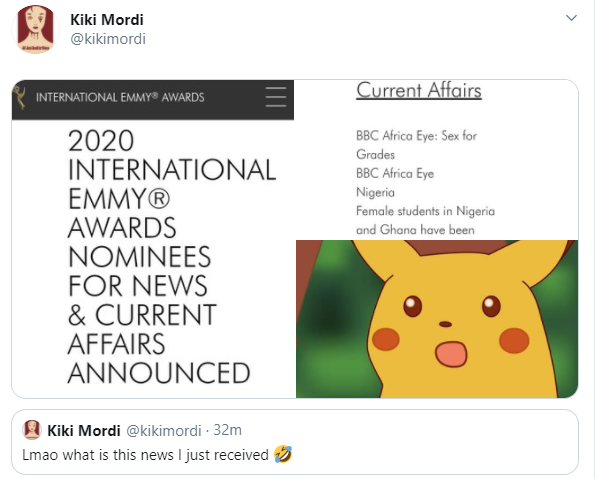597x479 pixels.
Task: Open the Kiki Mordi display name link
Action: coord(107,20)
